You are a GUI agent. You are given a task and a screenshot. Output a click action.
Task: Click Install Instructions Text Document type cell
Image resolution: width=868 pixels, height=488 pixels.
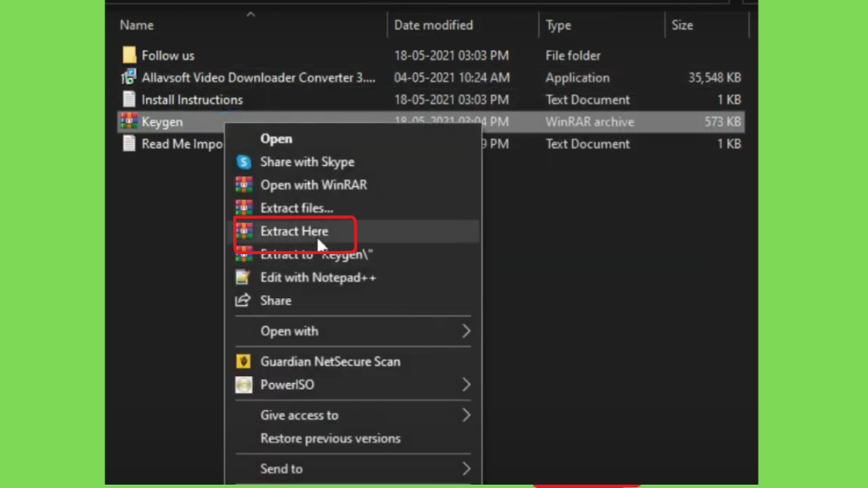pyautogui.click(x=587, y=100)
